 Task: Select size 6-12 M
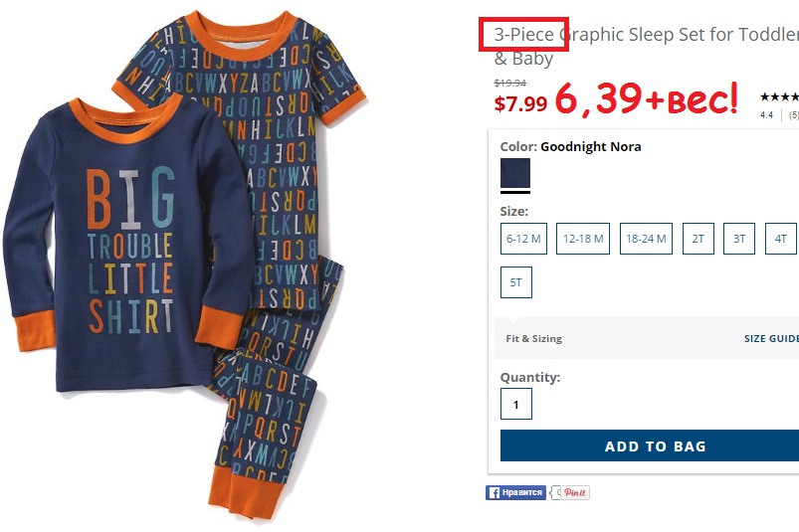(523, 239)
